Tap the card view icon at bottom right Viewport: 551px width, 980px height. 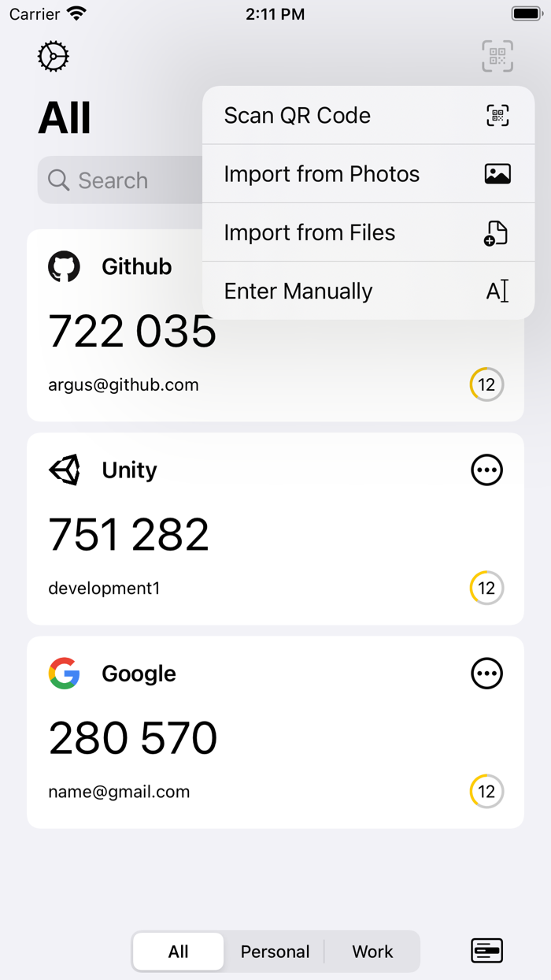point(486,951)
